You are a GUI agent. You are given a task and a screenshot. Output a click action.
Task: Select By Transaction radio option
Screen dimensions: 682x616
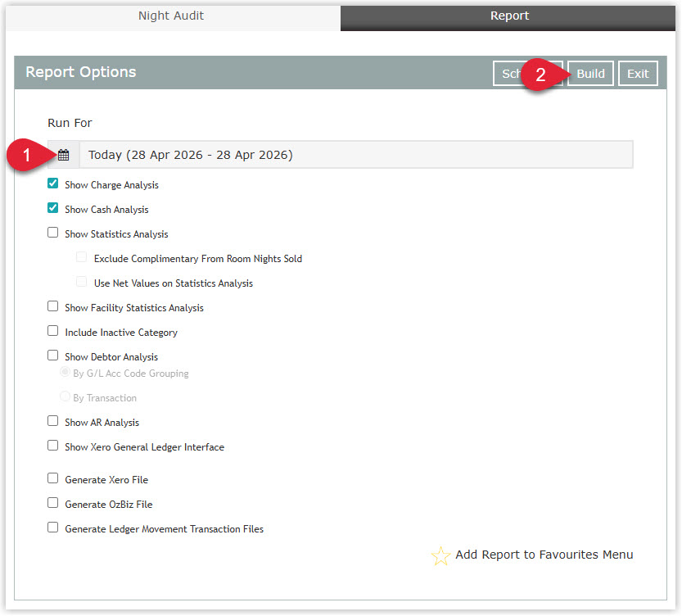tap(65, 396)
